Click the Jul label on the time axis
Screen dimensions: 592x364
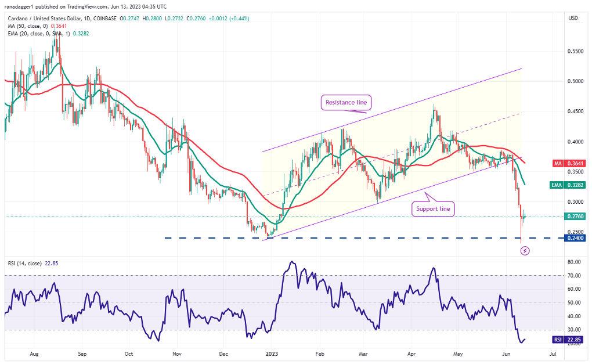tap(553, 354)
